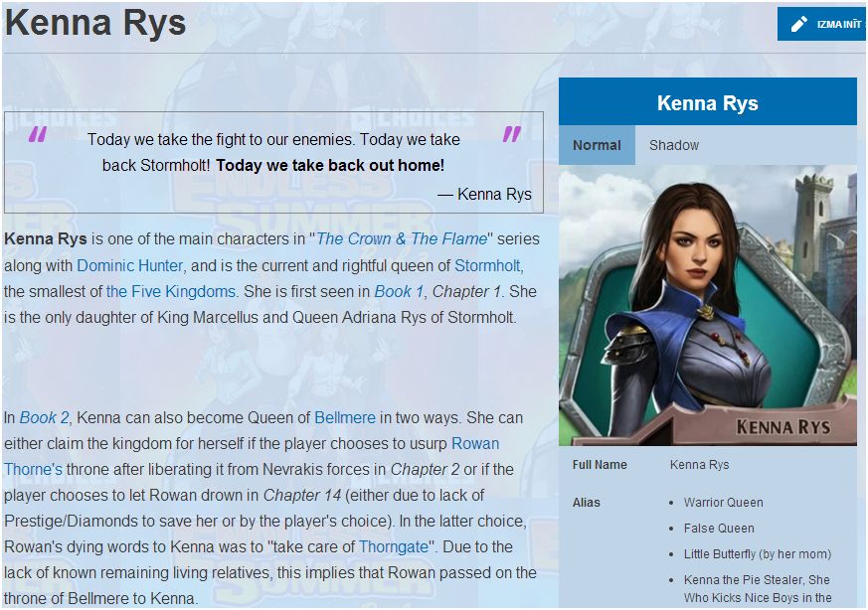Image resolution: width=868 pixels, height=610 pixels.
Task: Visit the Five Kingdoms link
Action: coord(171,291)
